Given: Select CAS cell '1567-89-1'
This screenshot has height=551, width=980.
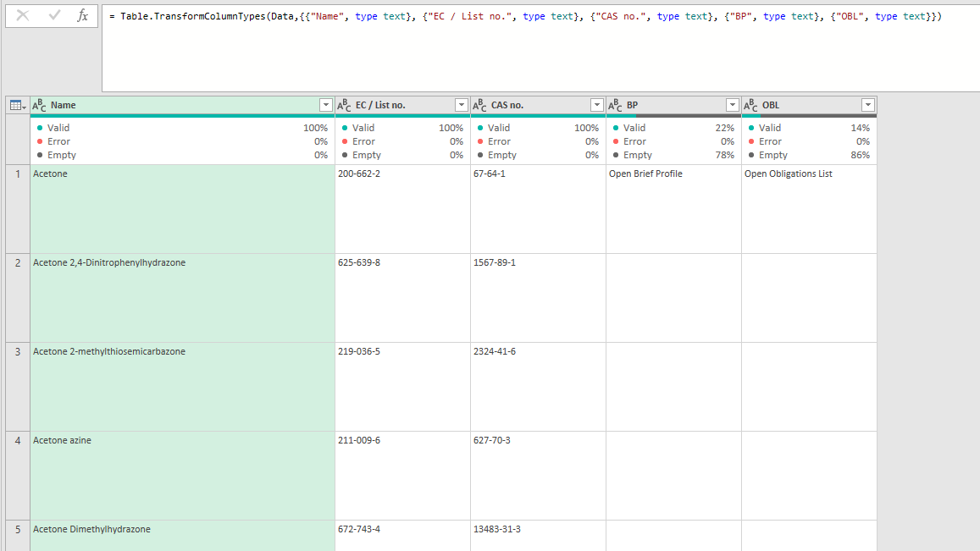Looking at the screenshot, I should click(x=538, y=298).
